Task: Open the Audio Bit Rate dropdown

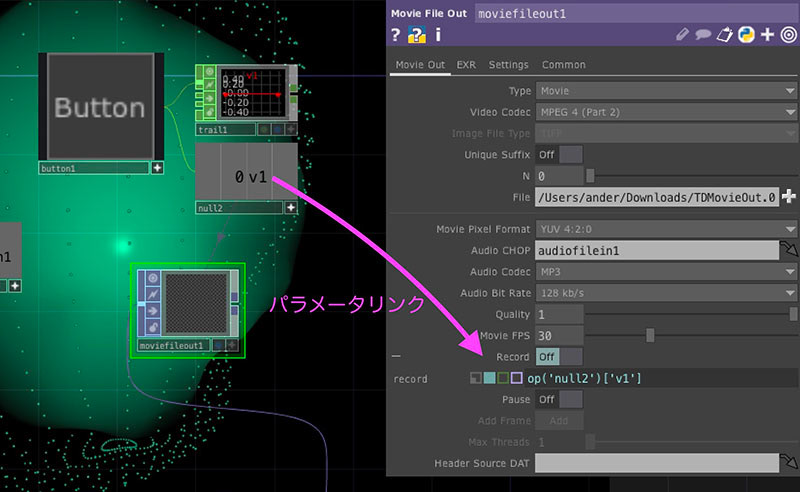Action: [x=666, y=293]
